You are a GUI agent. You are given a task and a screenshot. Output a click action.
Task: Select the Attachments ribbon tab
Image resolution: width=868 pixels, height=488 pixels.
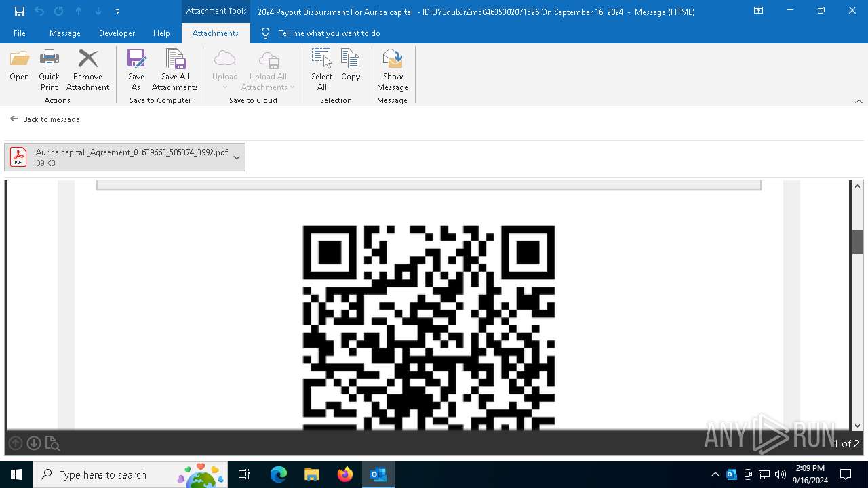216,33
